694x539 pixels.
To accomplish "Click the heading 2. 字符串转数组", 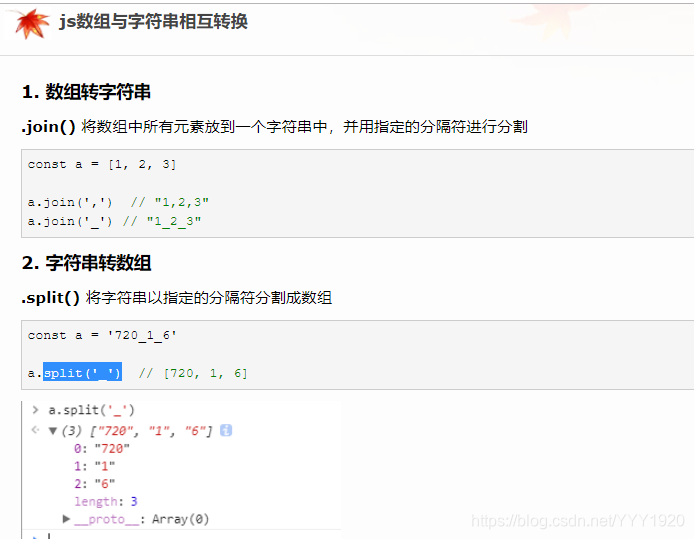I will coord(86,263).
